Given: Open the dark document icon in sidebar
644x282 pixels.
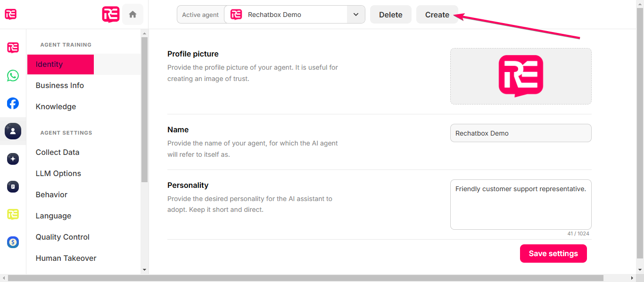Looking at the screenshot, I should click(13, 187).
